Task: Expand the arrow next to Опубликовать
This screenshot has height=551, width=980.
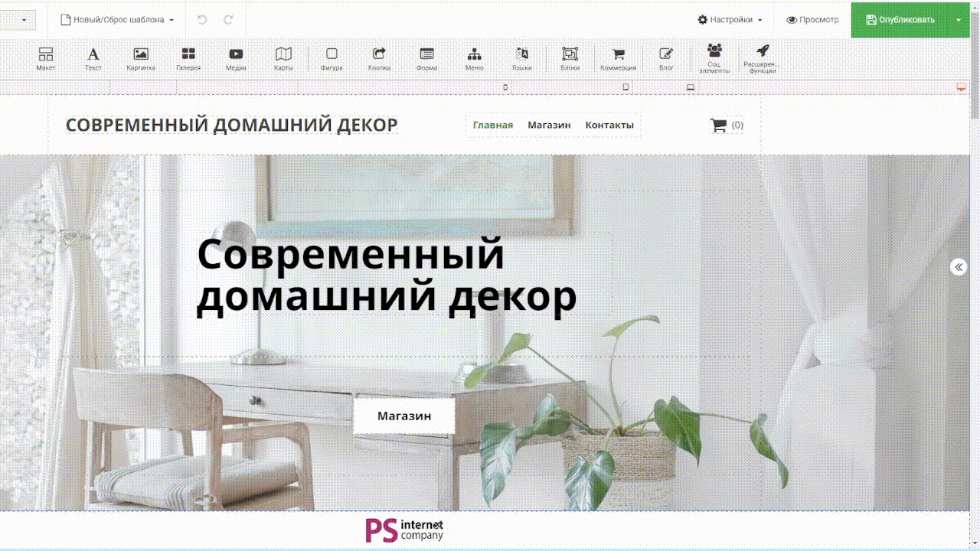Action: (959, 20)
